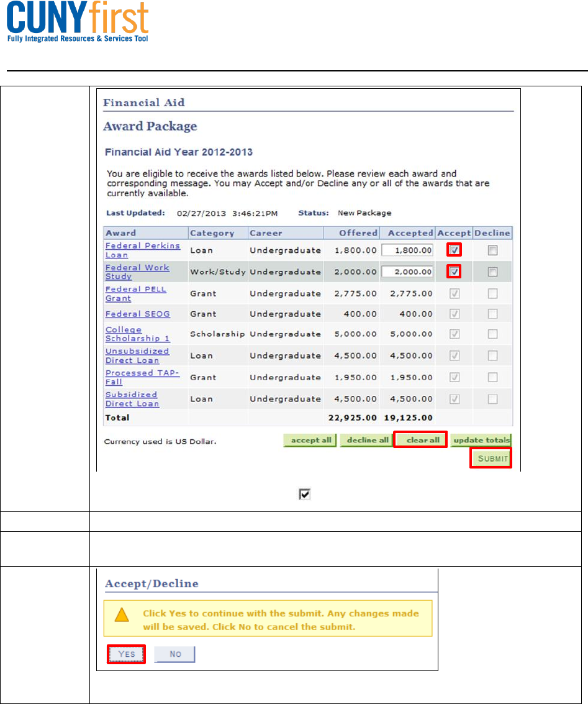Cancel submit with the No button

(175, 654)
